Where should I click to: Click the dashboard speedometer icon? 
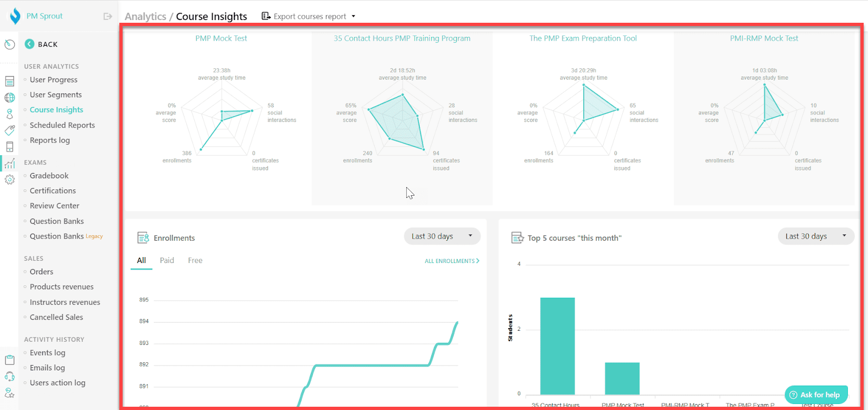tap(10, 44)
